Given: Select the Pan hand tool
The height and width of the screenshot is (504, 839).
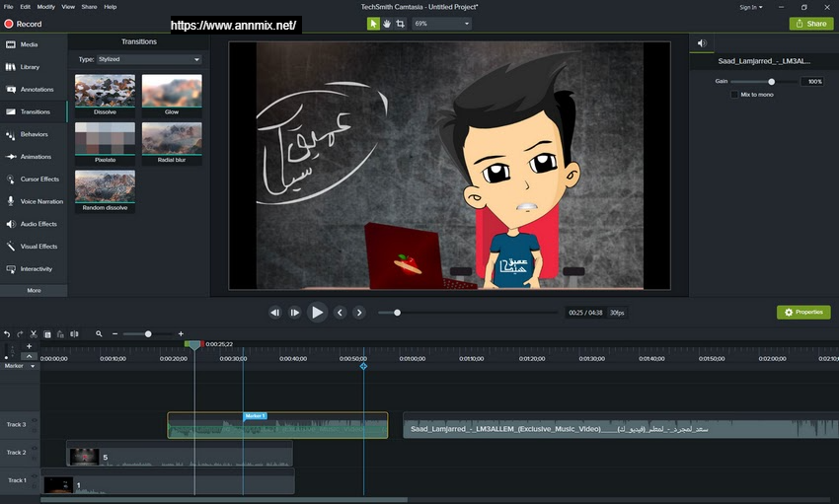Looking at the screenshot, I should [387, 23].
